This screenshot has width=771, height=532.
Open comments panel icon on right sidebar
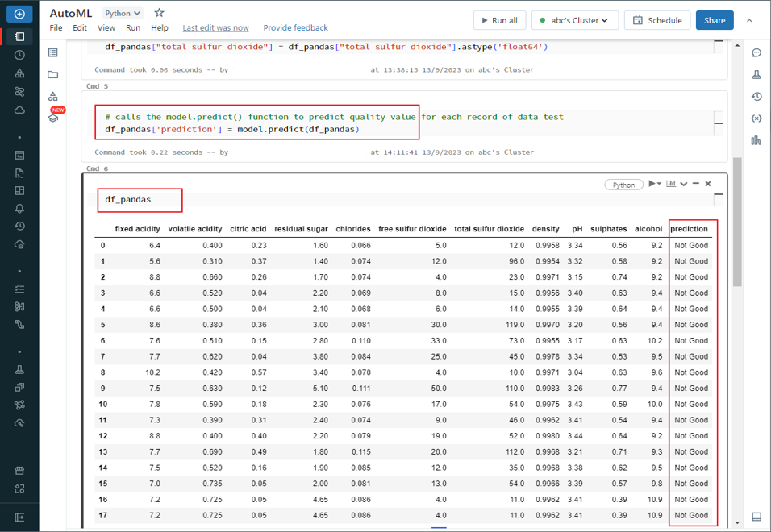(x=756, y=53)
